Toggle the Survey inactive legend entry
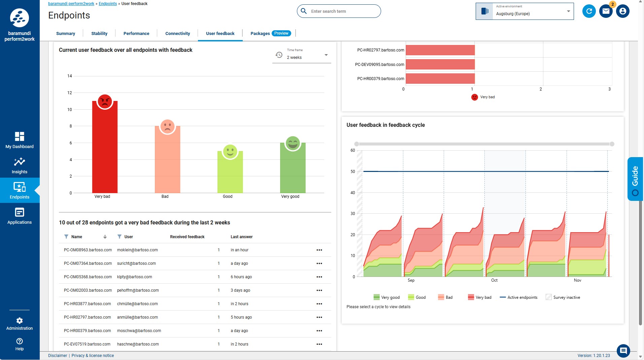Image resolution: width=644 pixels, height=360 pixels. (563, 297)
